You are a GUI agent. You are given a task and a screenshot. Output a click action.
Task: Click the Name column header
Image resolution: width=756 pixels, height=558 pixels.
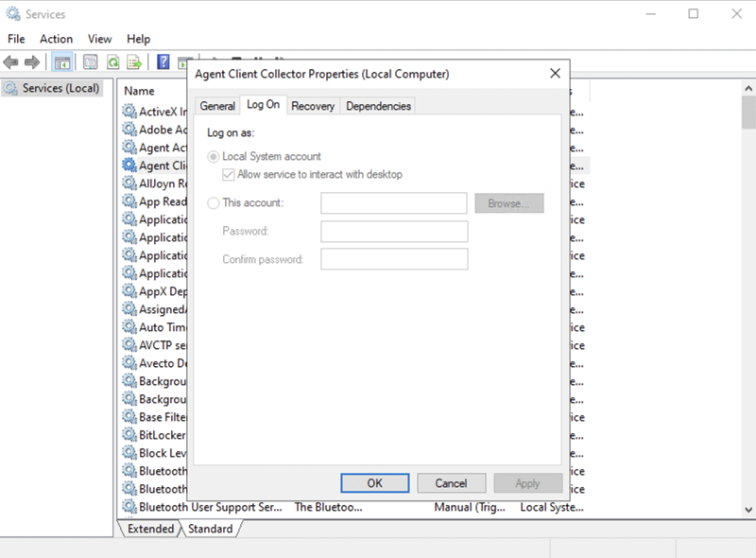click(139, 91)
